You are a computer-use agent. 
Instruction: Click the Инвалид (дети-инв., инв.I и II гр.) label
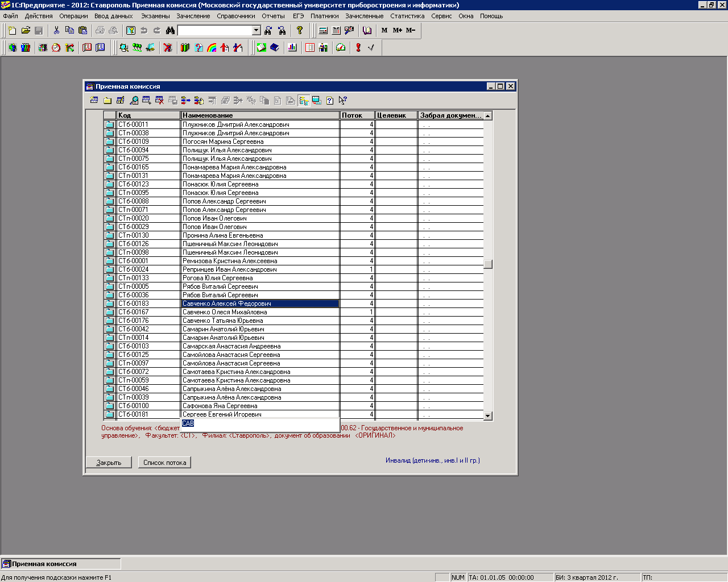(433, 460)
